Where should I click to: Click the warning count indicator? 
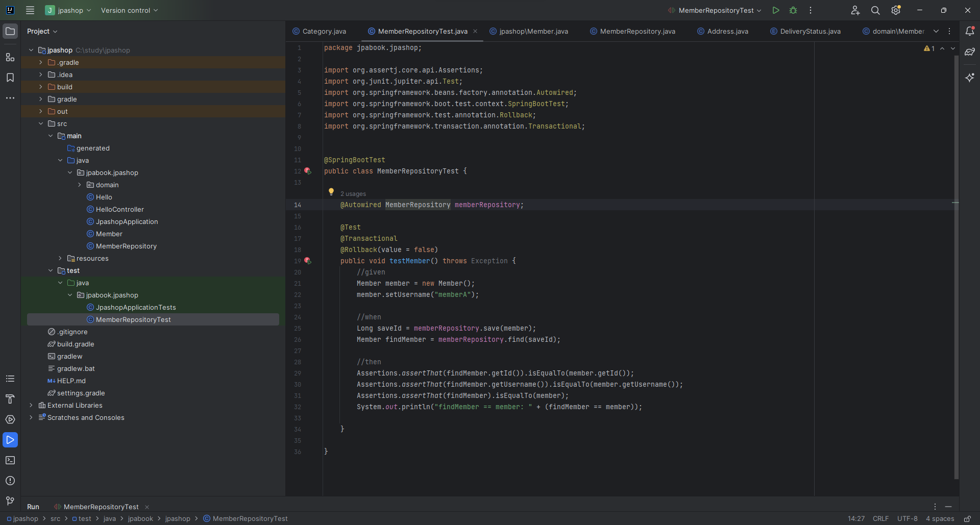[929, 48]
